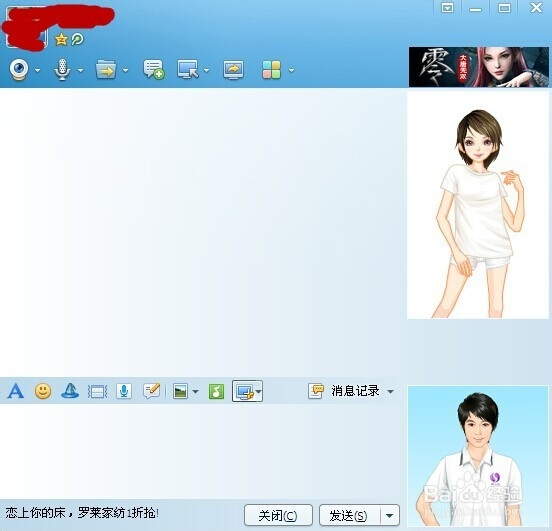
Task: Open the title bar dropdown menu button
Action: tap(447, 8)
